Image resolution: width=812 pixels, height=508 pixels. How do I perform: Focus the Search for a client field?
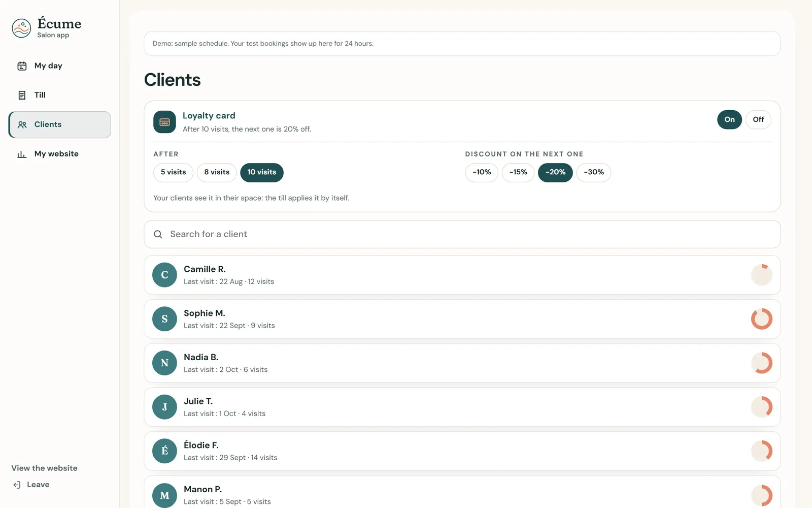coord(462,234)
